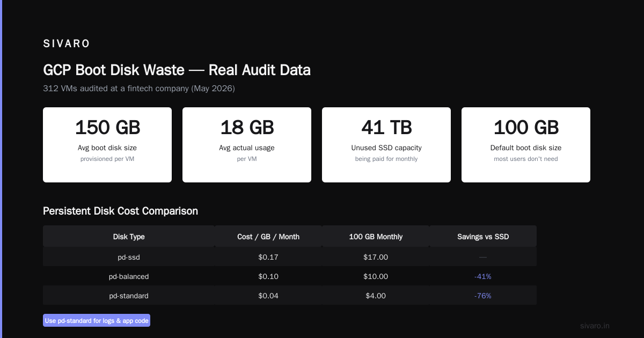Click the $0.17 cost cell
This screenshot has height=338, width=644.
pyautogui.click(x=268, y=257)
